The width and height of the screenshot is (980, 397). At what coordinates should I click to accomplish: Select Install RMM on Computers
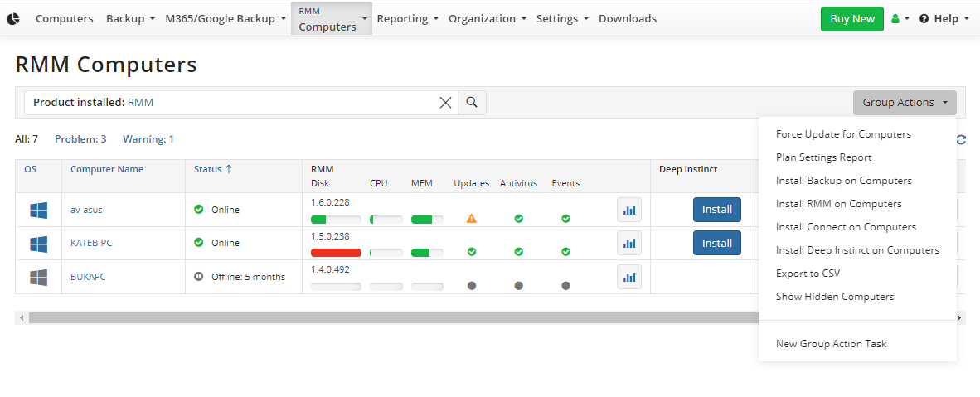point(839,204)
